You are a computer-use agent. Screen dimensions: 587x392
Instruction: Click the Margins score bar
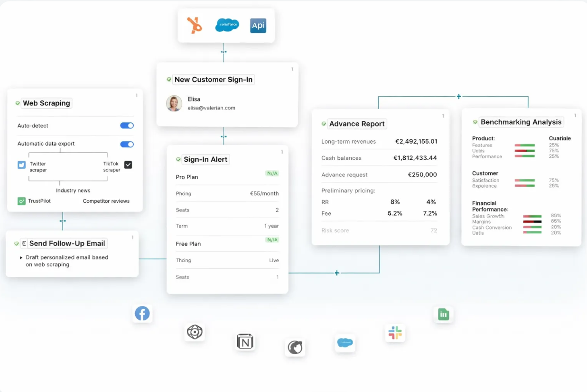point(532,221)
